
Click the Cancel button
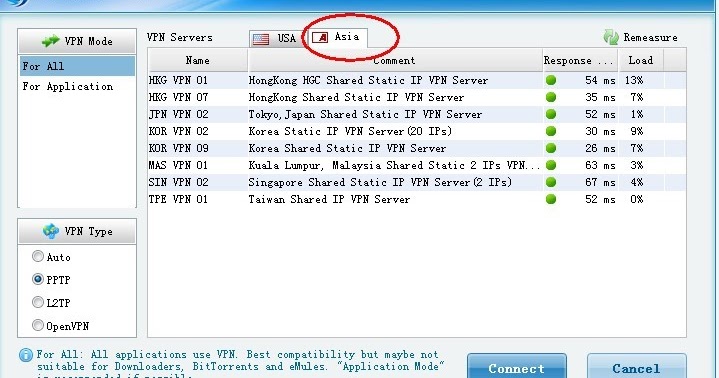point(636,366)
